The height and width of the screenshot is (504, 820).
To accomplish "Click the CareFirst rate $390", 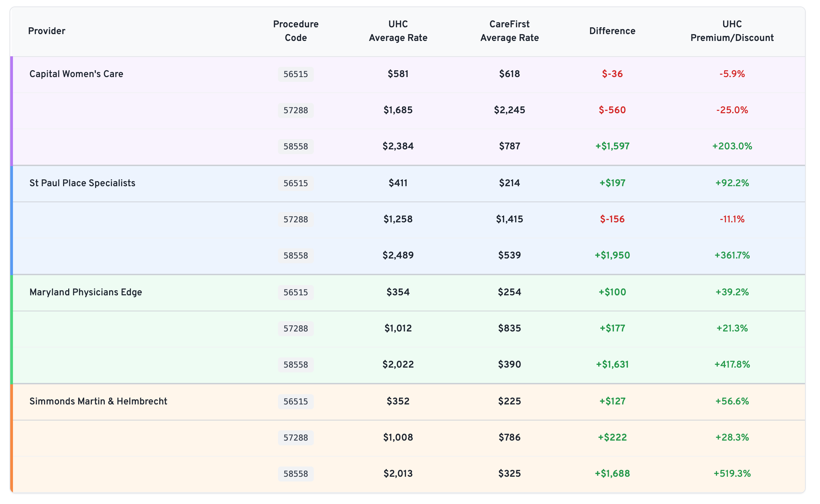I will pos(510,365).
